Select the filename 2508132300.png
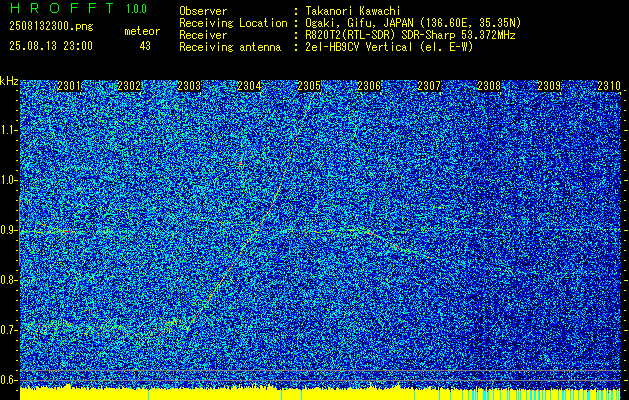 coord(51,27)
